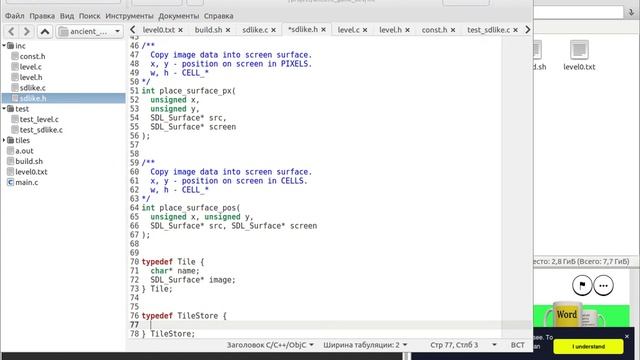Screen dimensions: 640x360
Task: Open the Поиск menu
Action: (x=89, y=16)
